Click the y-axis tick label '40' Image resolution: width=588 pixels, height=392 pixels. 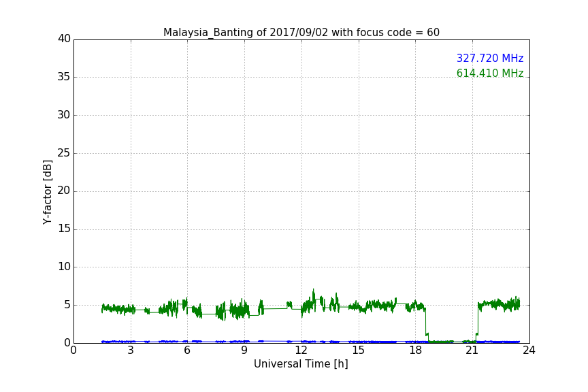[x=64, y=39]
